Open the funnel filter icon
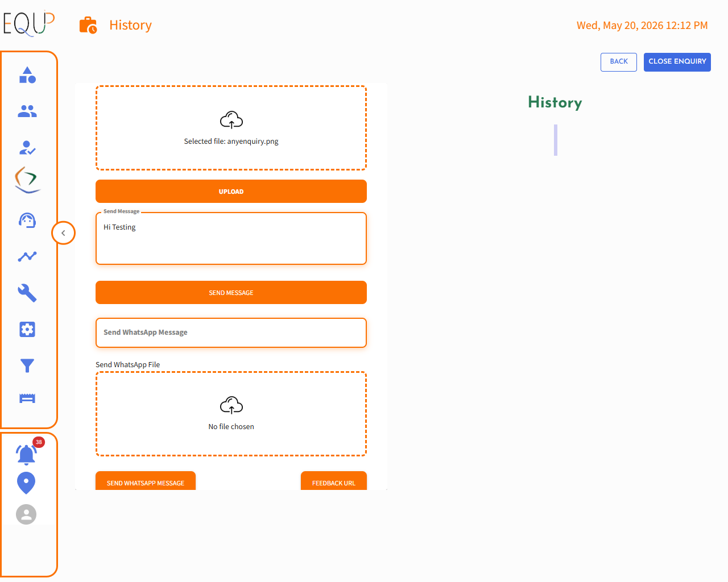Image resolution: width=728 pixels, height=582 pixels. (x=27, y=365)
